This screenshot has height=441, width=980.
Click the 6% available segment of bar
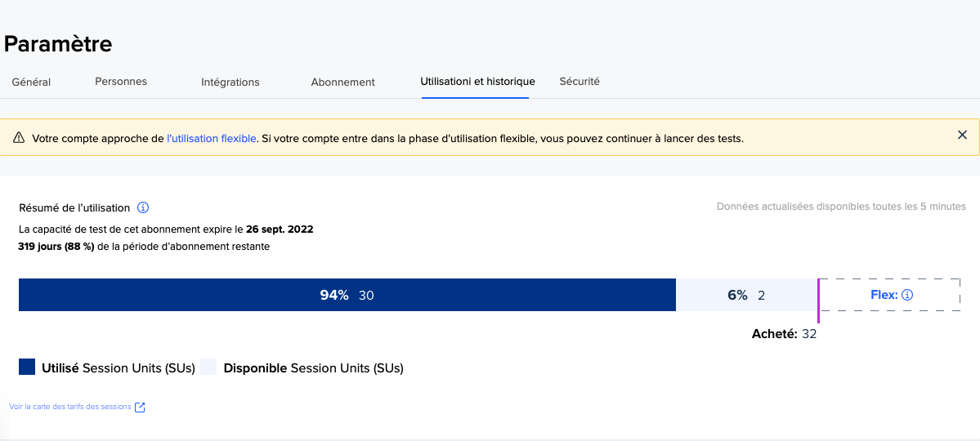click(746, 295)
